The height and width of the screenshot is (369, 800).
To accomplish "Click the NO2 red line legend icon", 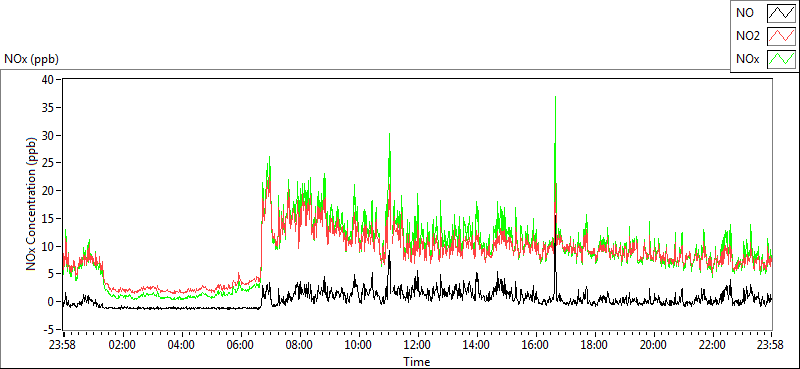I will 782,36.
